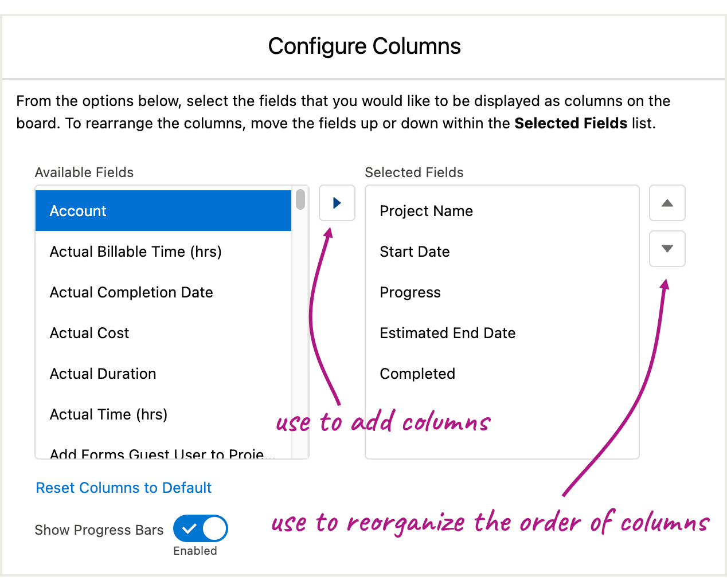Select Start Date in Selected Fields

pyautogui.click(x=502, y=252)
